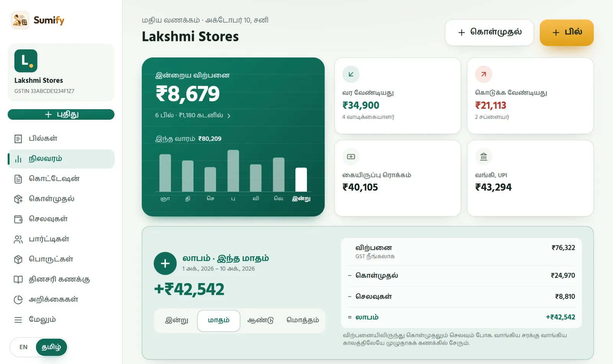This screenshot has width=613, height=364.
Task: Open பில்கள் bills icon in sidebar
Action: click(18, 139)
